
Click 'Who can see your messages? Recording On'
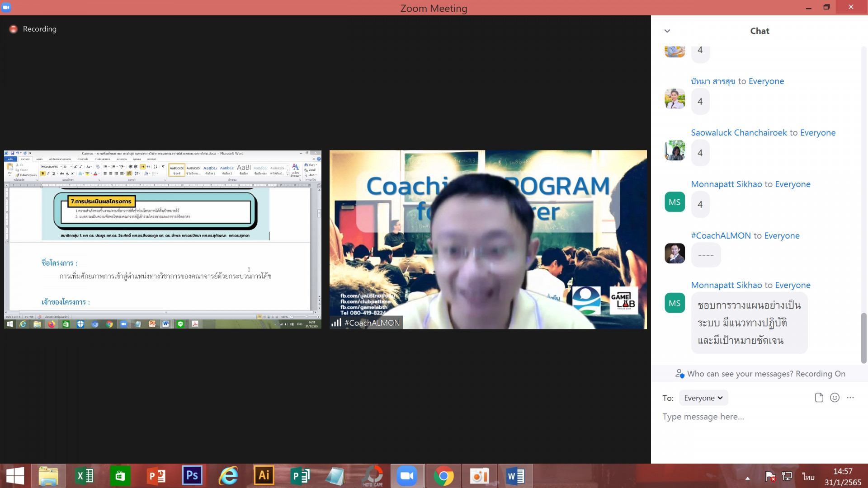766,374
